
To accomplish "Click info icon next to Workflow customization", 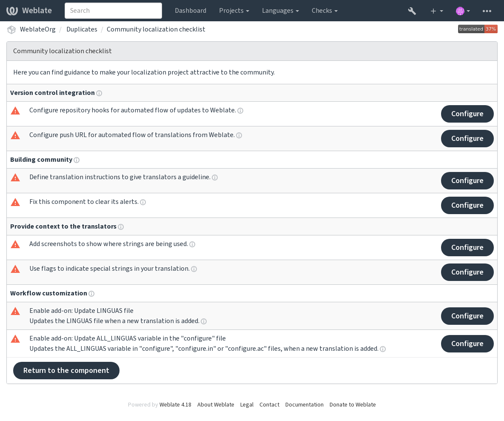I will pyautogui.click(x=91, y=294).
